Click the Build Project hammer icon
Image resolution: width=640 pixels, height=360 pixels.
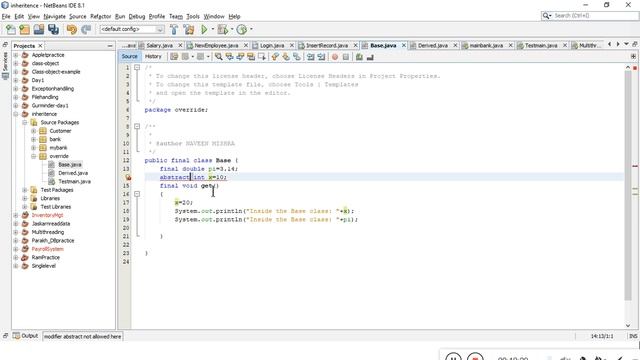pyautogui.click(x=174, y=29)
